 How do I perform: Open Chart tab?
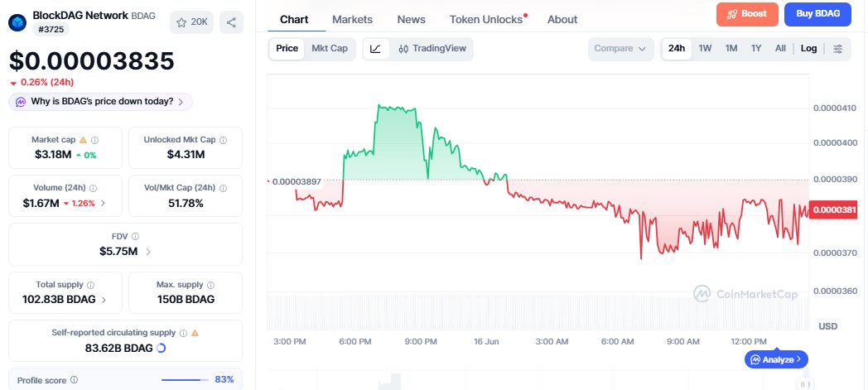pyautogui.click(x=295, y=19)
